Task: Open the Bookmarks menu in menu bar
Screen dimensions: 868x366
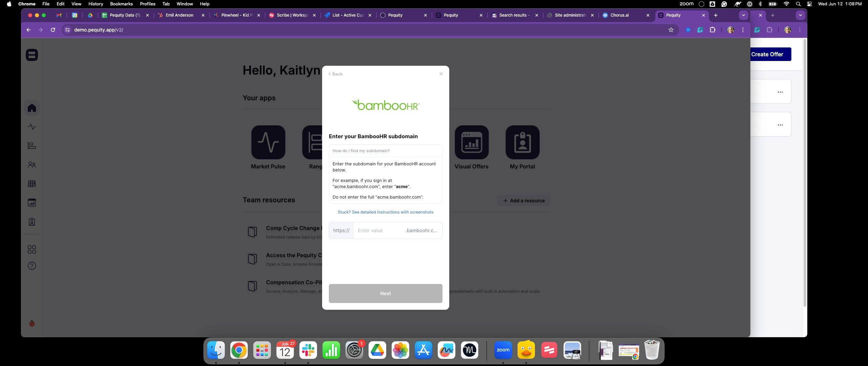Action: [121, 4]
